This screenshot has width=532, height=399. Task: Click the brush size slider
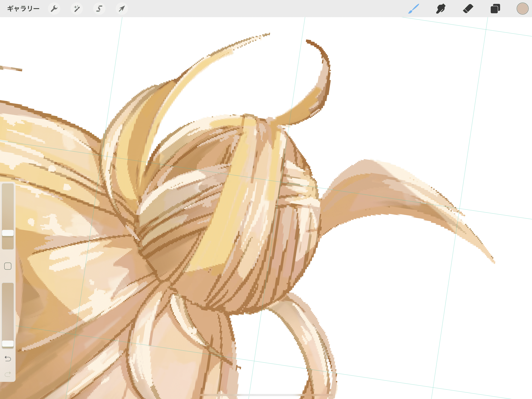pyautogui.click(x=8, y=216)
